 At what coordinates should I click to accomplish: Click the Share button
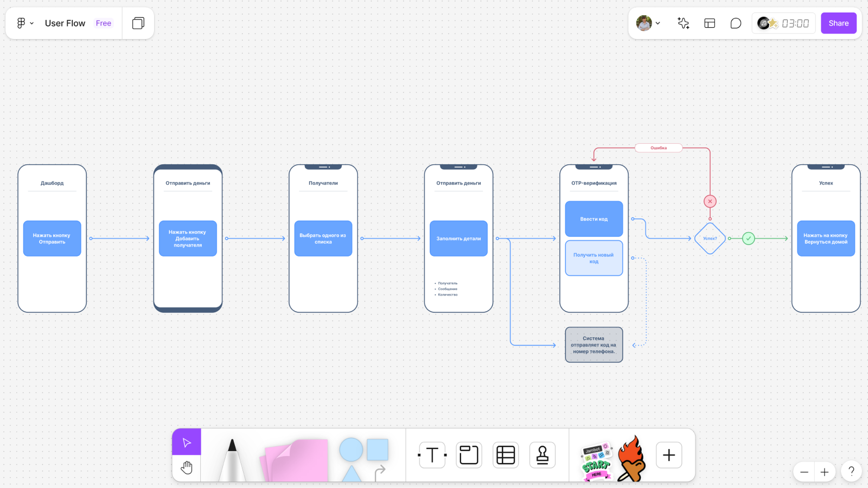coord(838,23)
